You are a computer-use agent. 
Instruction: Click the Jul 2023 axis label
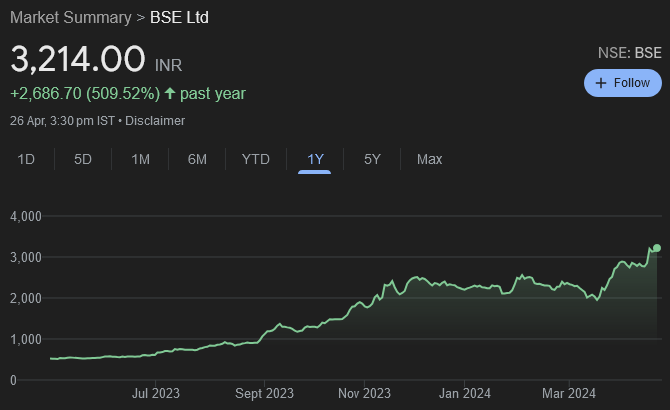pyautogui.click(x=156, y=393)
